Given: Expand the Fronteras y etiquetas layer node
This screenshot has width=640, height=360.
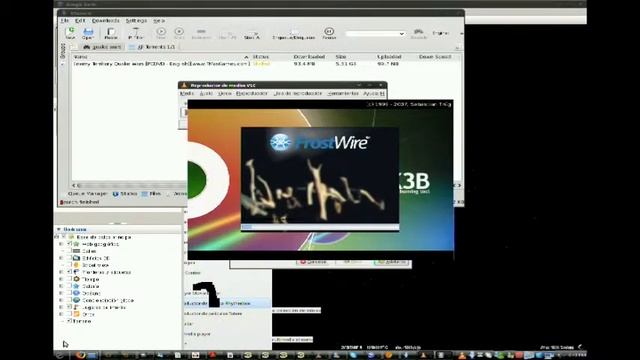Looking at the screenshot, I should point(61,272).
